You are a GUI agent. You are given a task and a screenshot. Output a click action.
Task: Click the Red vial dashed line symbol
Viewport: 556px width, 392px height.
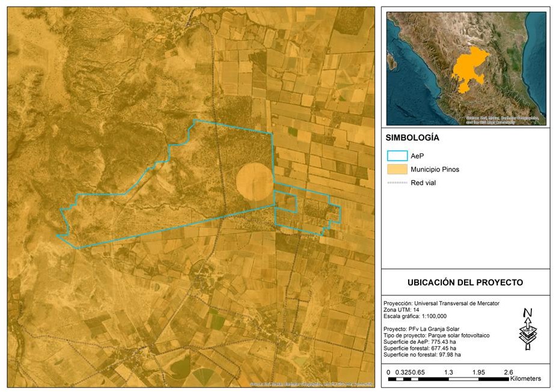[397, 183]
